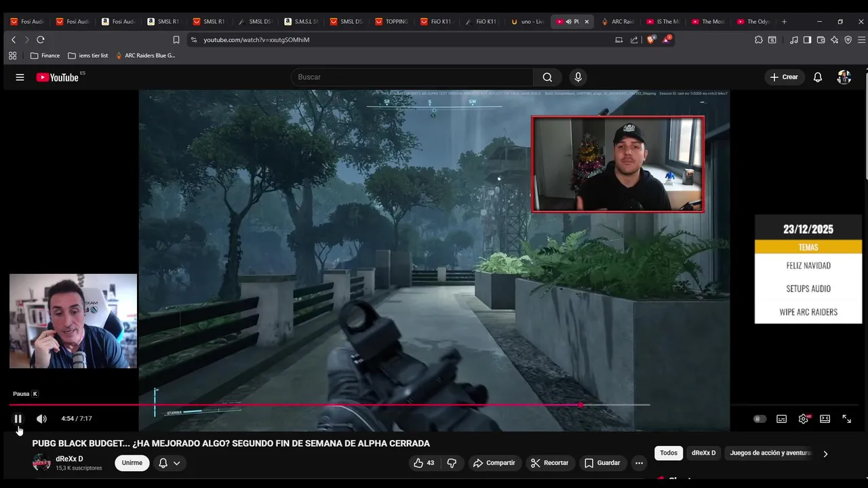Viewport: 868px width, 488px height.
Task: Open the account avatar menu
Action: click(x=844, y=77)
